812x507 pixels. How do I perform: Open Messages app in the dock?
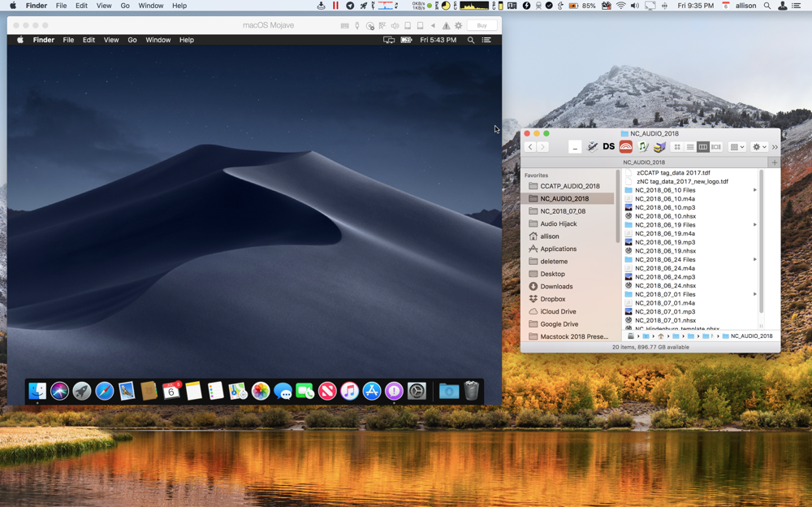pos(283,391)
